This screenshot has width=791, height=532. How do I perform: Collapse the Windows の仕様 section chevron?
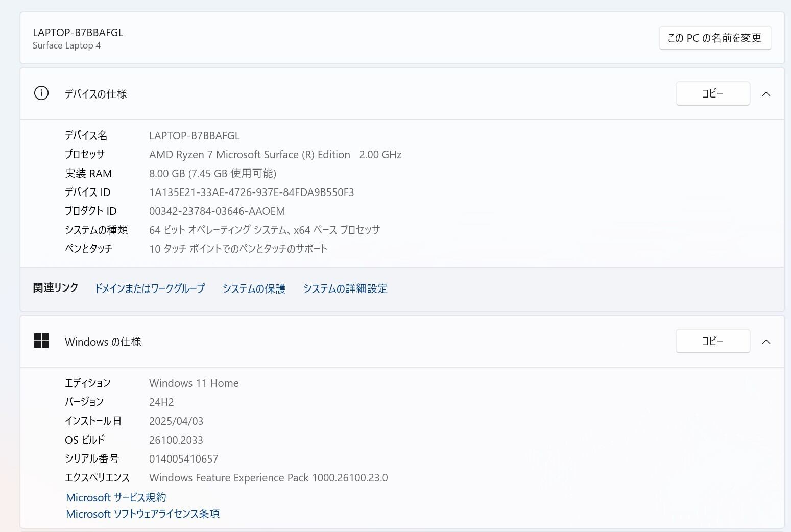[766, 342]
